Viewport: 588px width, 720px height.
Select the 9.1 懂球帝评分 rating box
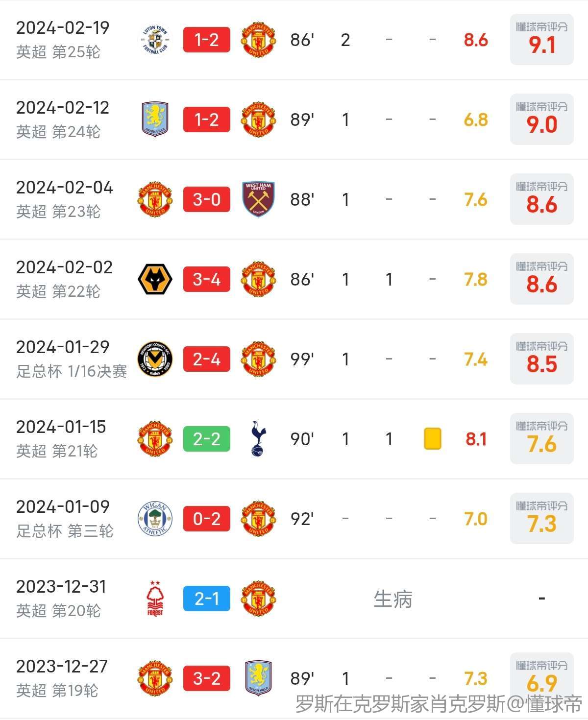click(542, 40)
